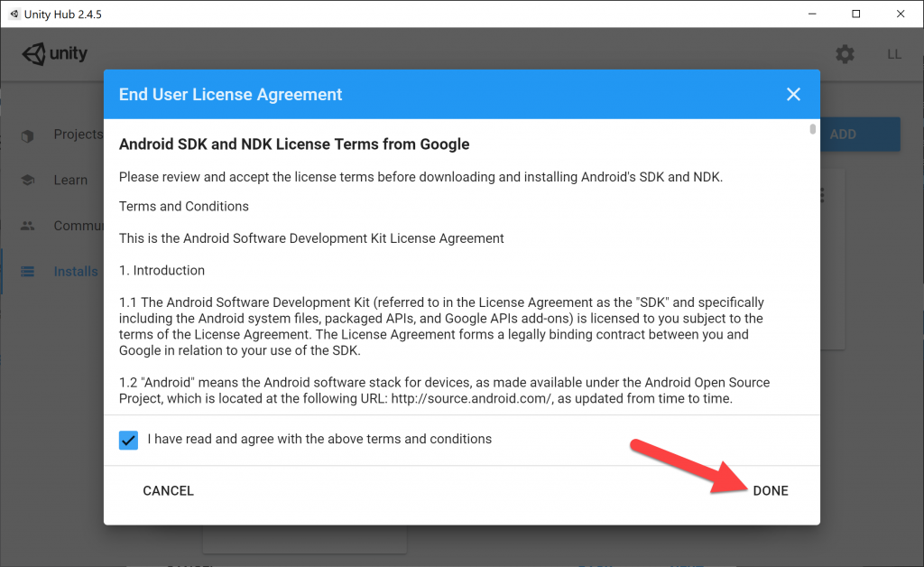This screenshot has height=567, width=924.
Task: Click the 'End User License Agreement' title
Action: tap(230, 94)
